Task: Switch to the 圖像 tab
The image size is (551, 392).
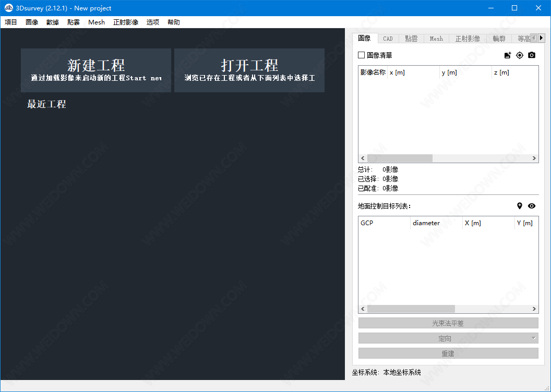Action: [365, 38]
